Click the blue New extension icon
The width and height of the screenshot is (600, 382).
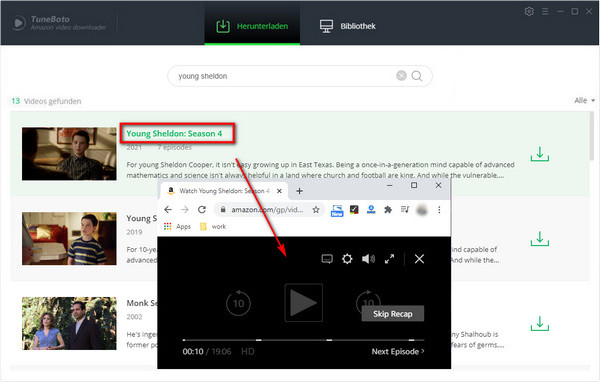tap(337, 210)
